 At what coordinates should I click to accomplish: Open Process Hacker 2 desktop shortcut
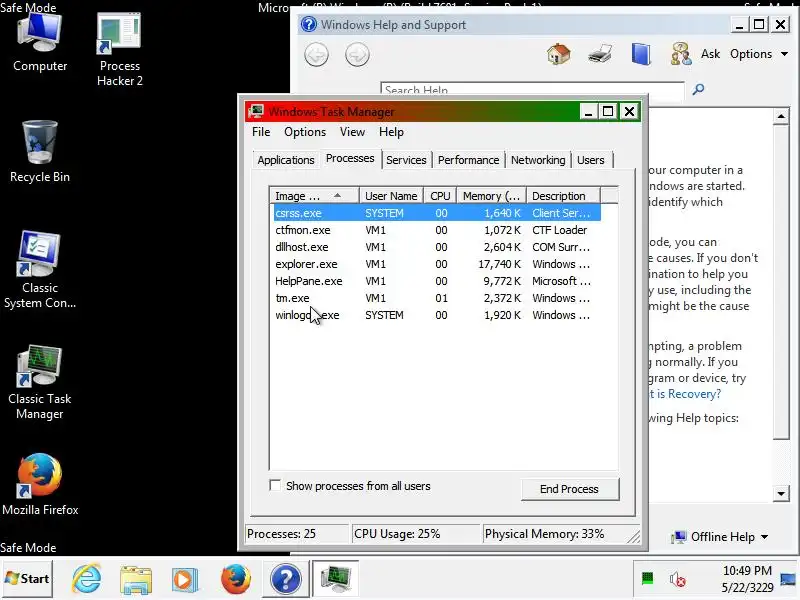[x=119, y=49]
